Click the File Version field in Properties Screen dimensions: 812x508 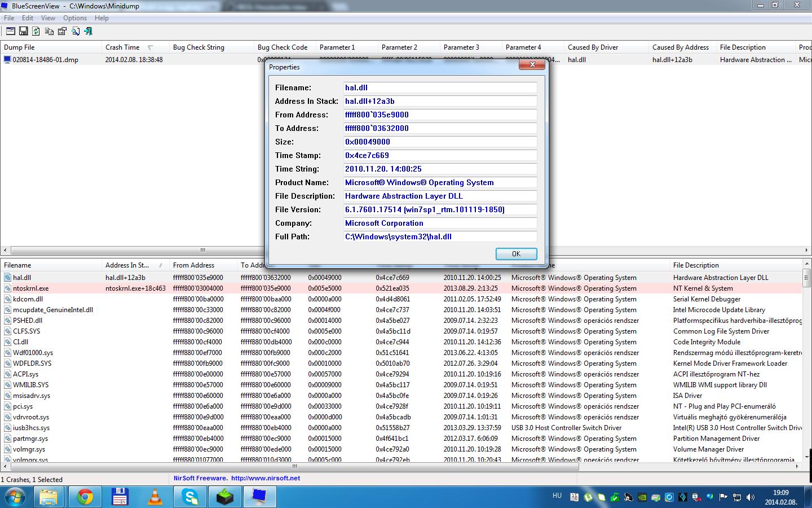click(440, 209)
